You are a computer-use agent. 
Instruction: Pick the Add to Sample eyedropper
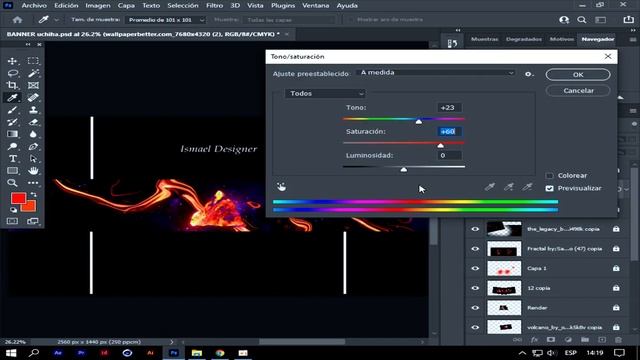[x=509, y=187]
